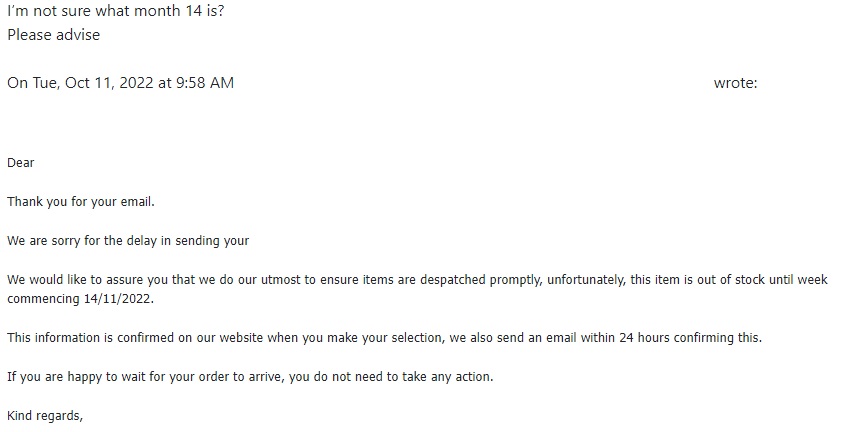Click the phrase 'when you make your selection'
841x432 pixels.
[356, 338]
